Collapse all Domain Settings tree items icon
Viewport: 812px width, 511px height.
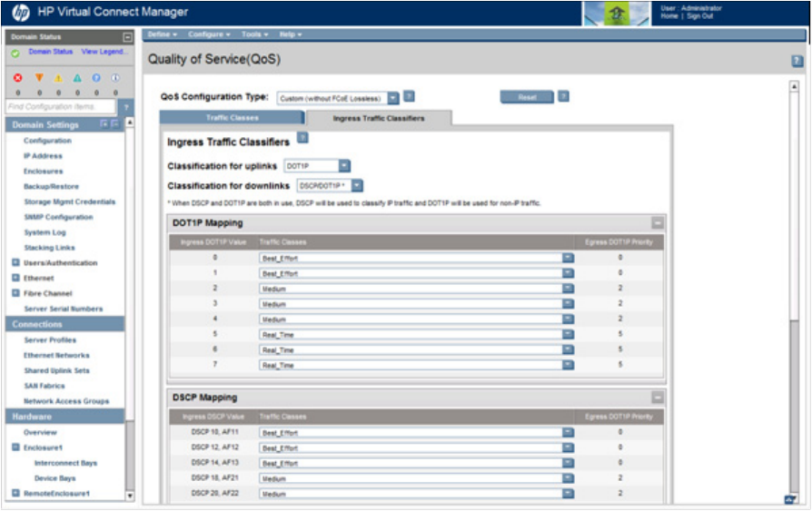114,123
